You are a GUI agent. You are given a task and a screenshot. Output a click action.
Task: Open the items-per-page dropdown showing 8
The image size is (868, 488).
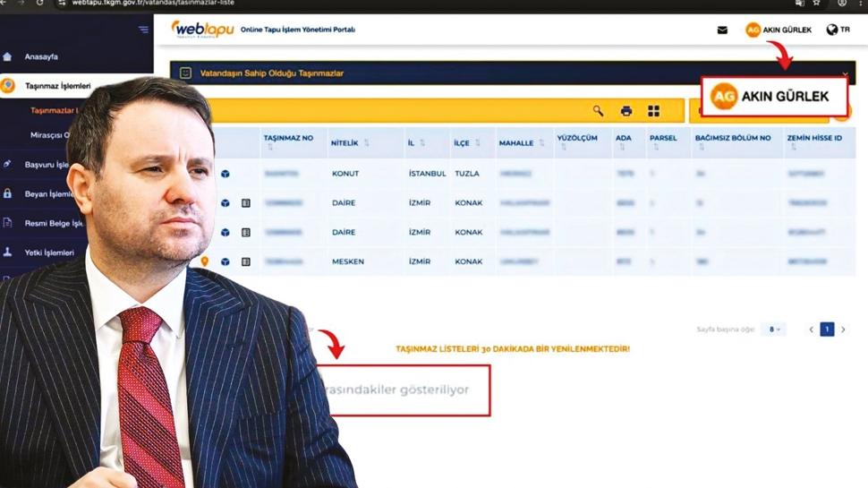(x=774, y=330)
